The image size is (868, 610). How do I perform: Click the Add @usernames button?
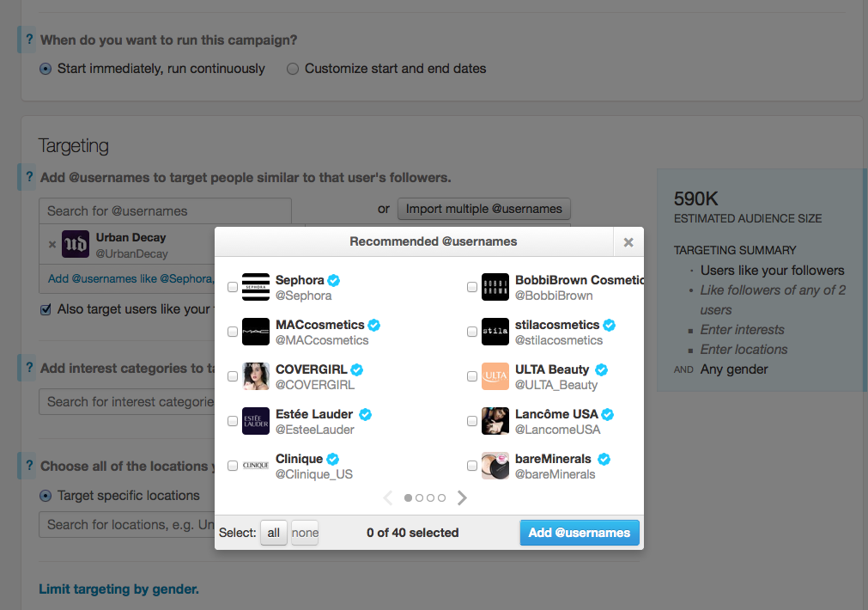coord(580,533)
